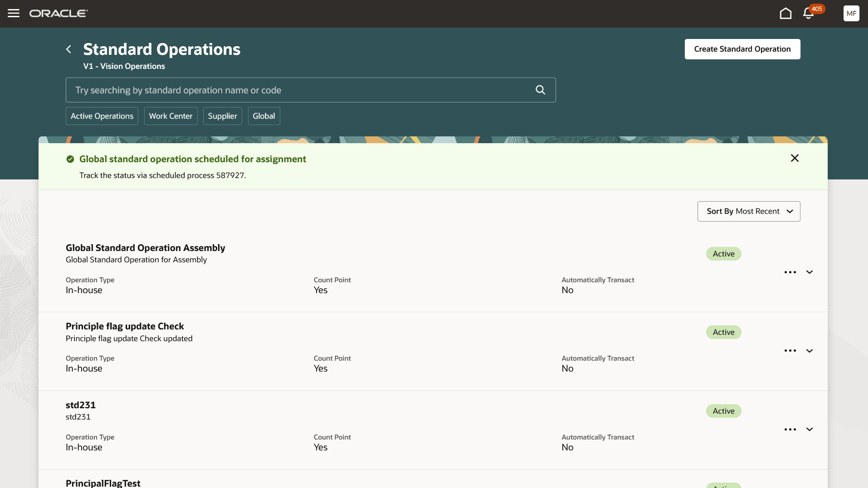Open the MF user profile menu

coord(851,14)
